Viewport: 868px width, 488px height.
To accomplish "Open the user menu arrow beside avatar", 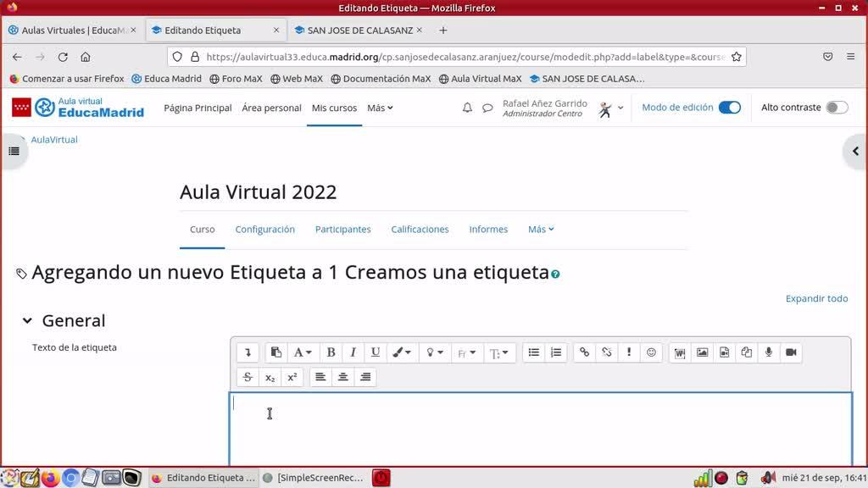I will [x=620, y=108].
